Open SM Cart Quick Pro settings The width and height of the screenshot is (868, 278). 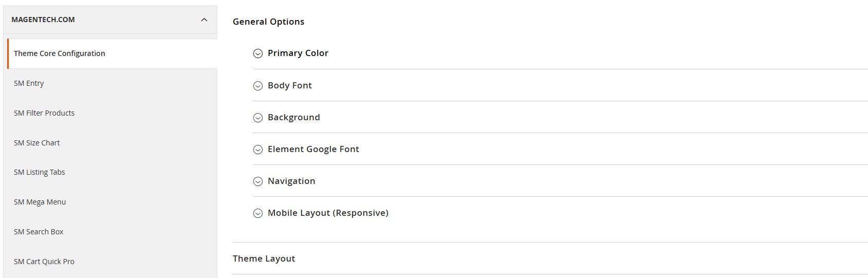pos(44,262)
